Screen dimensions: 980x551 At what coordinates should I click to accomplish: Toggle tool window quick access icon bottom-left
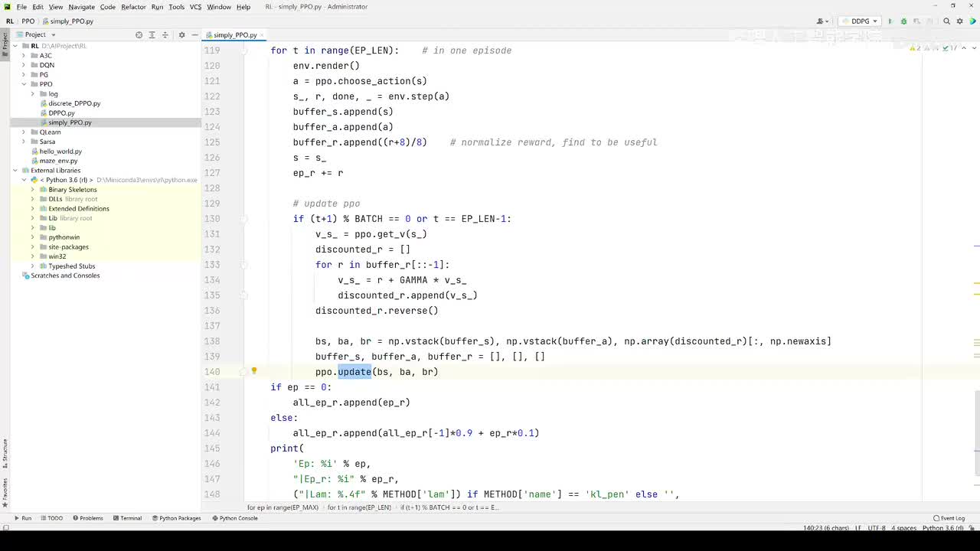tap(5, 528)
